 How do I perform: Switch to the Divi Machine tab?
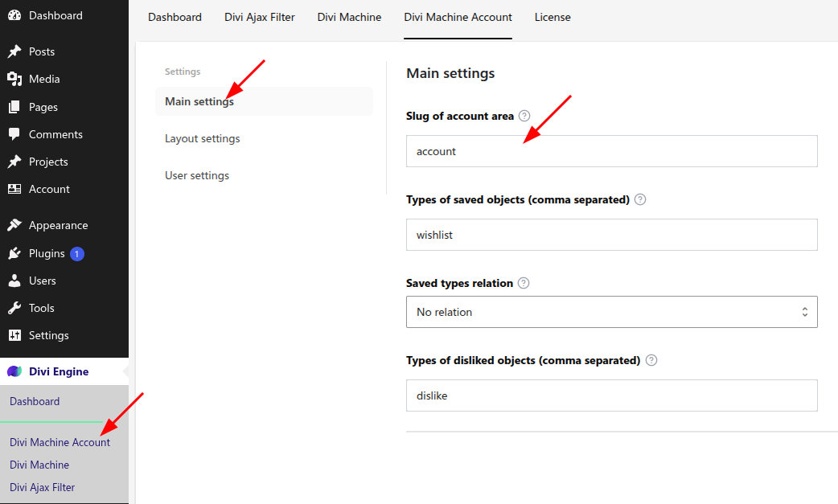(x=349, y=17)
